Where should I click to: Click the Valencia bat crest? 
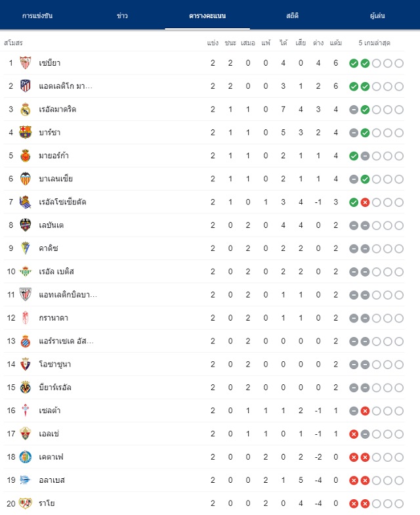(x=25, y=179)
